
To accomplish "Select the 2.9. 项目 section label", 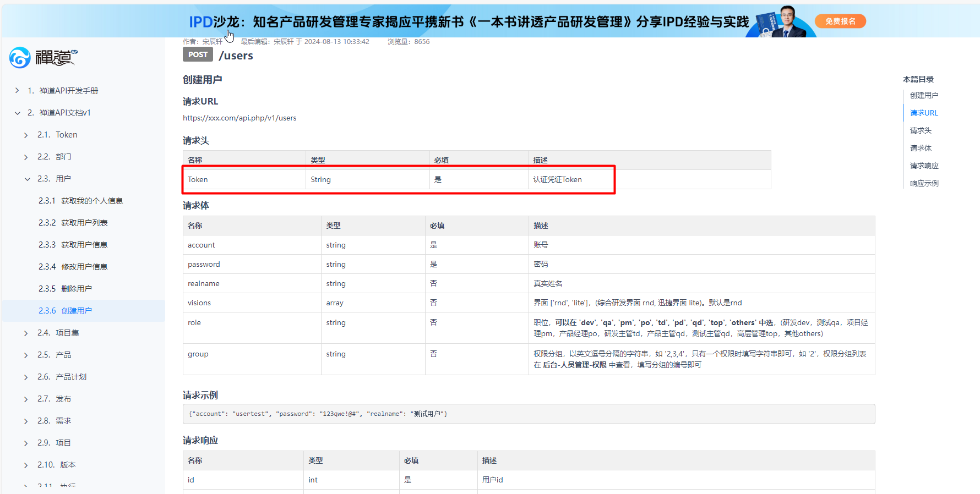I will [x=54, y=443].
